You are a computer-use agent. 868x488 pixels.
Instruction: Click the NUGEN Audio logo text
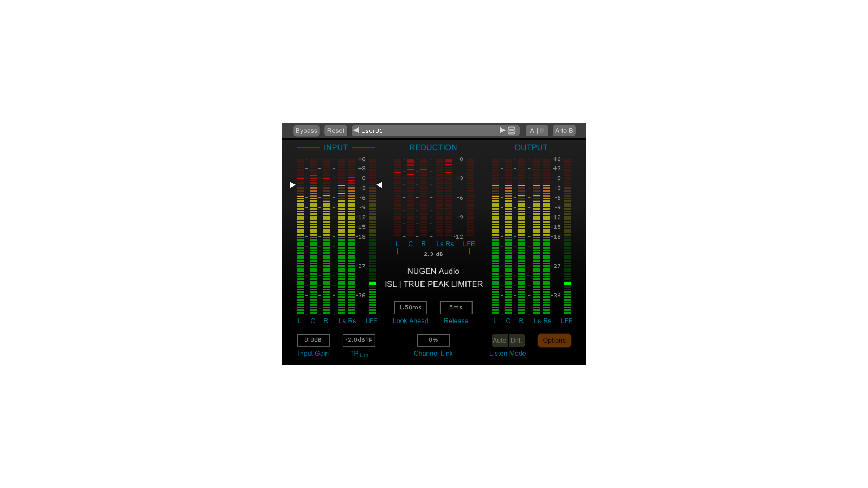(433, 271)
